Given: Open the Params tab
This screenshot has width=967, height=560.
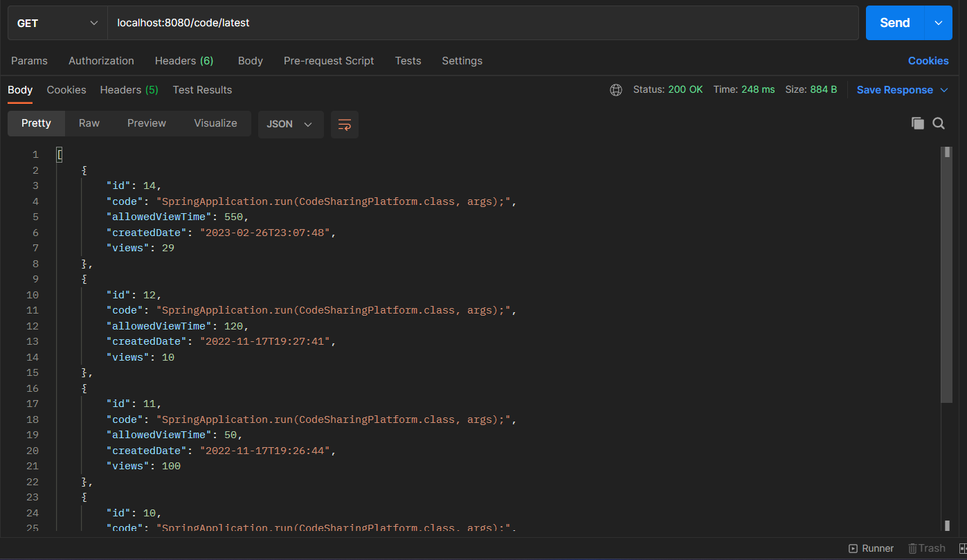Looking at the screenshot, I should coord(29,61).
